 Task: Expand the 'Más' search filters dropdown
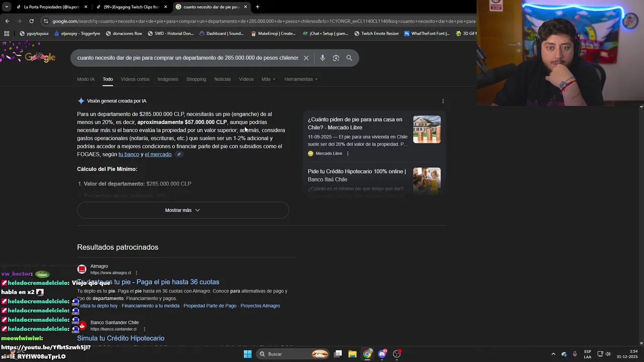[x=268, y=79]
